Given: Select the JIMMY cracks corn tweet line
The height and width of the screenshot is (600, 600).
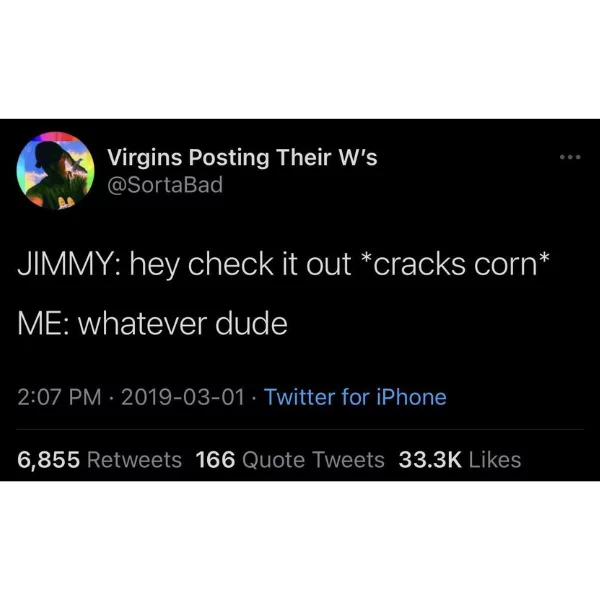Looking at the screenshot, I should [284, 265].
